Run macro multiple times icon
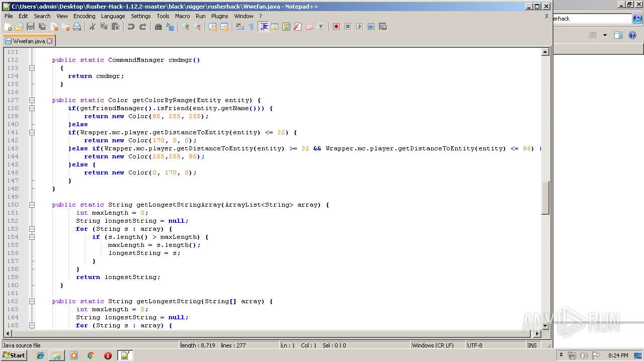This screenshot has width=644, height=362. [x=371, y=27]
